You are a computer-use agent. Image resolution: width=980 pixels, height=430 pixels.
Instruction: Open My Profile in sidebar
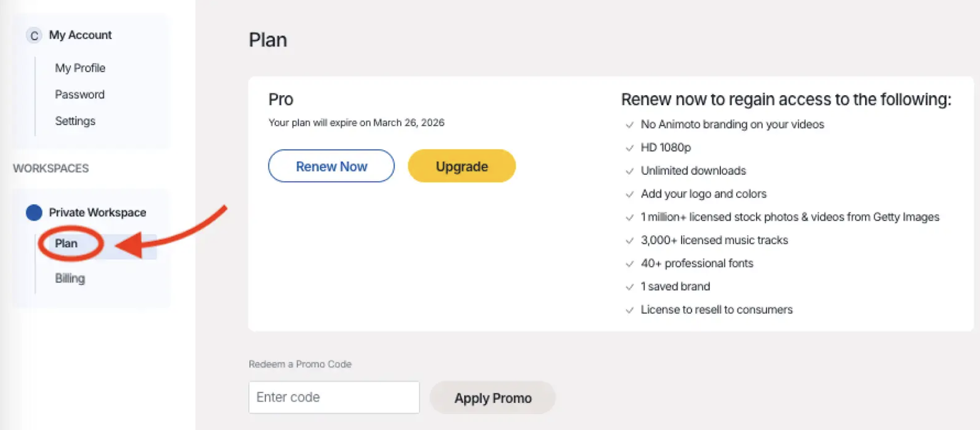coord(80,68)
